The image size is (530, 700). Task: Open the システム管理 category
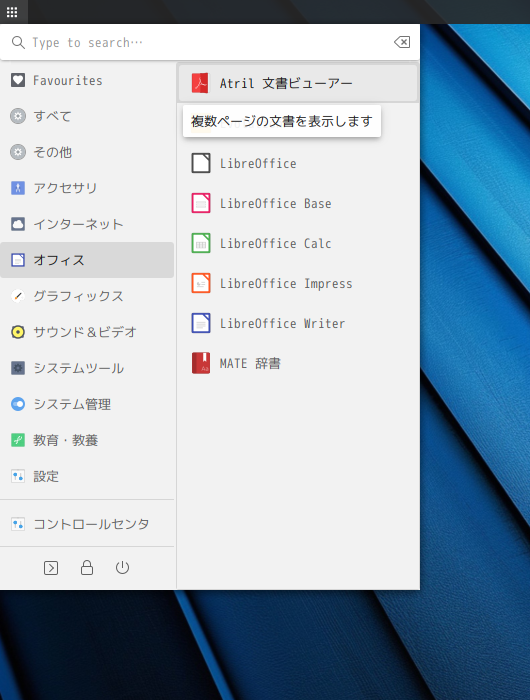pyautogui.click(x=87, y=404)
